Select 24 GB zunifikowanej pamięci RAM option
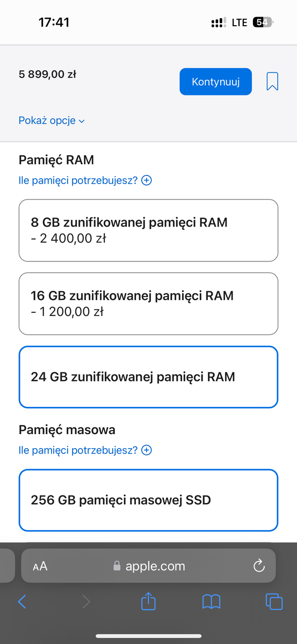Screen dimensions: 297x644 [148, 377]
